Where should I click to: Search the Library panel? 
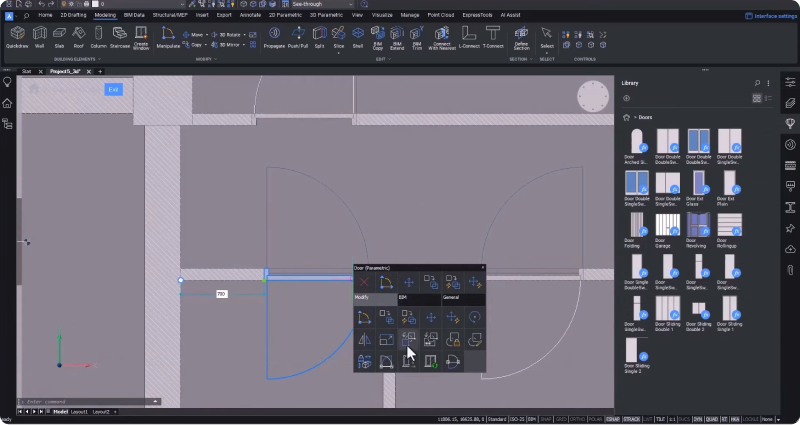pos(756,83)
